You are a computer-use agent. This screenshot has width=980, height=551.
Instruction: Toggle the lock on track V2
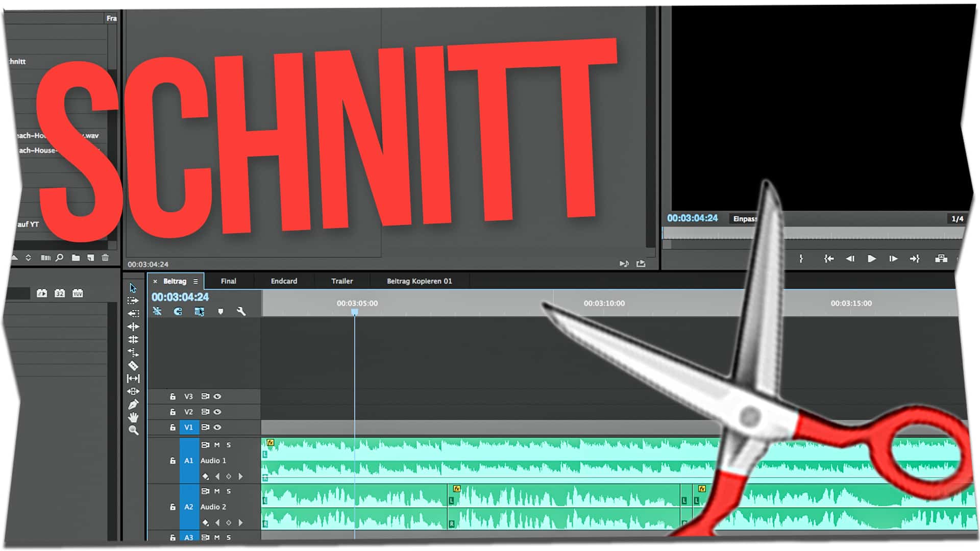pos(173,412)
